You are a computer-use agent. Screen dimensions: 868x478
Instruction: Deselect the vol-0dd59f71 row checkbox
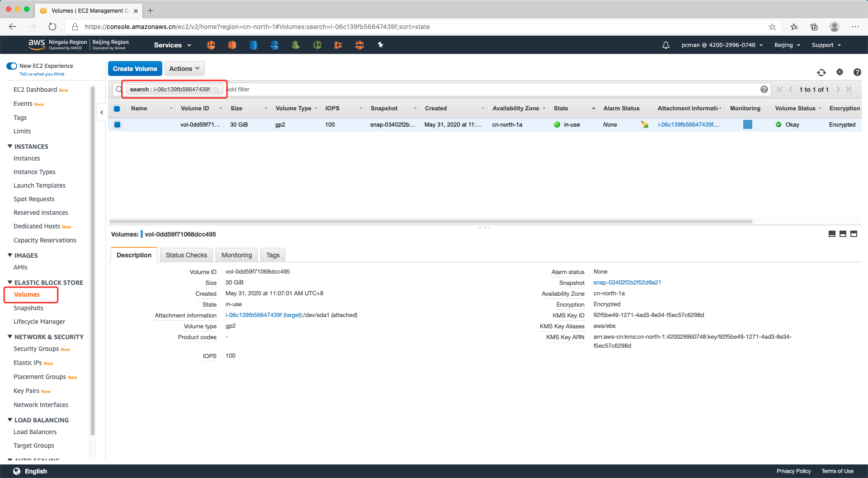[x=117, y=125]
